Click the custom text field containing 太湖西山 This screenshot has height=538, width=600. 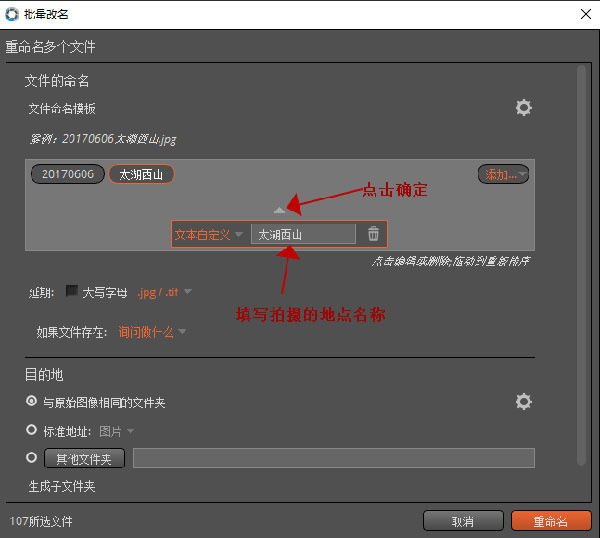coord(303,234)
